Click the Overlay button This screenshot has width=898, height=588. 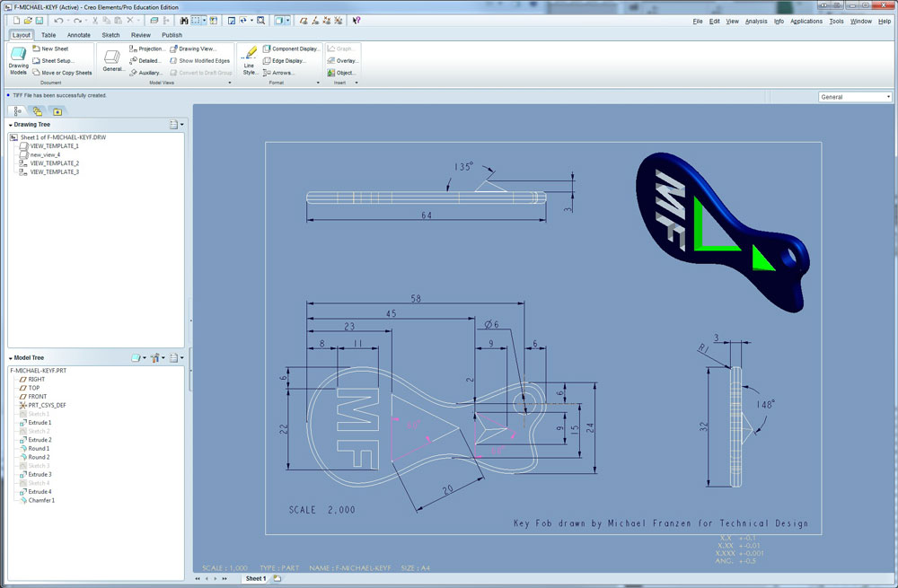pos(342,61)
